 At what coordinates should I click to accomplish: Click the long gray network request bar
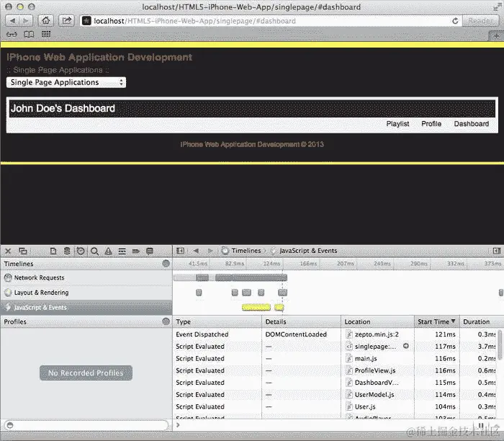tap(251, 277)
